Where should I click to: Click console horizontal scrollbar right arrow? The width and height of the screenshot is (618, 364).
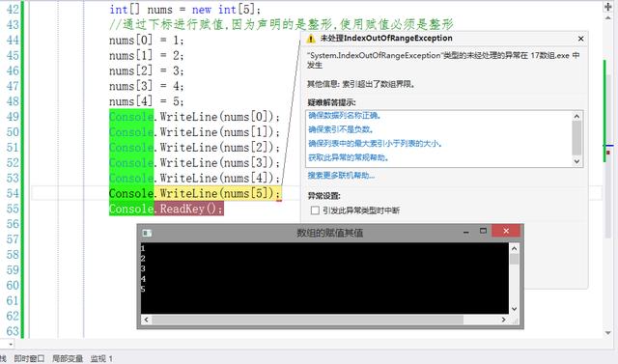pos(503,320)
